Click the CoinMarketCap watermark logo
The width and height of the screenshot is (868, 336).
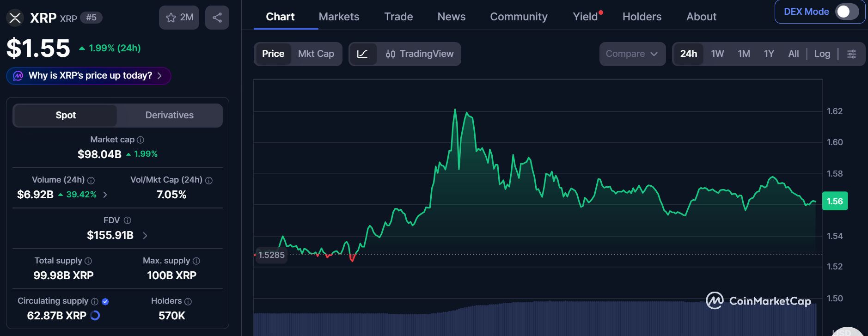(x=758, y=301)
